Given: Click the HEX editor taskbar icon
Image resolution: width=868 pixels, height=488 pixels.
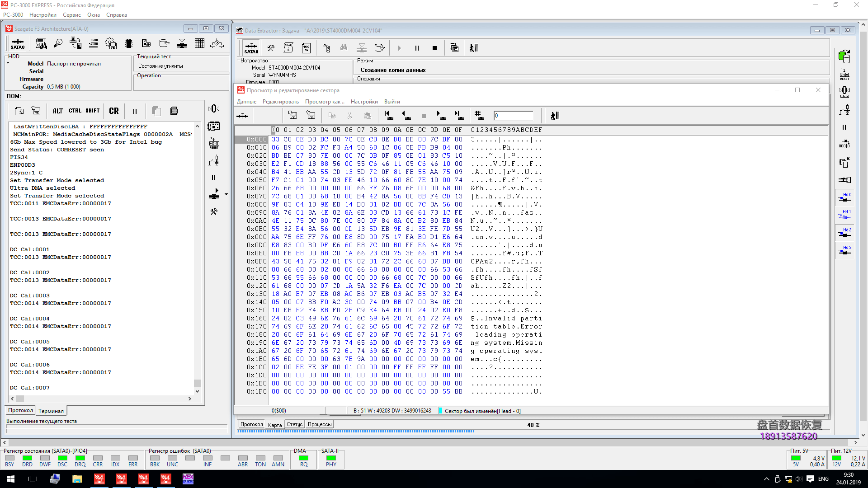Looking at the screenshot, I should (188, 479).
